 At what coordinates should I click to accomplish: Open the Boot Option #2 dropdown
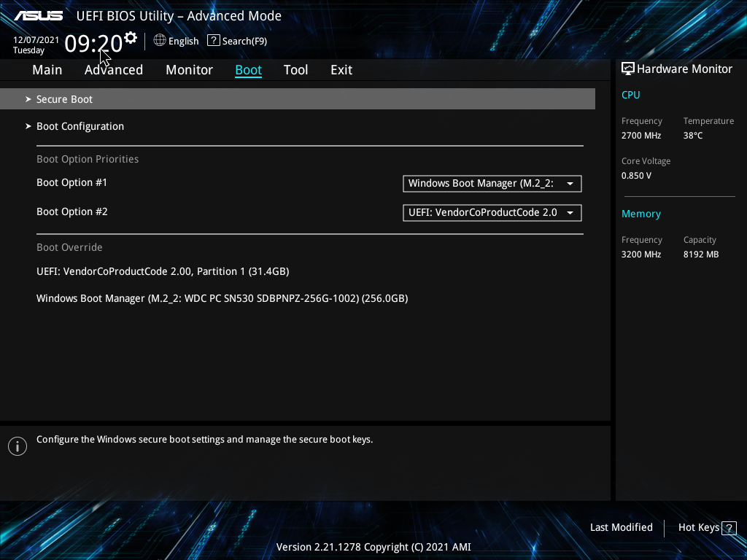tap(492, 212)
